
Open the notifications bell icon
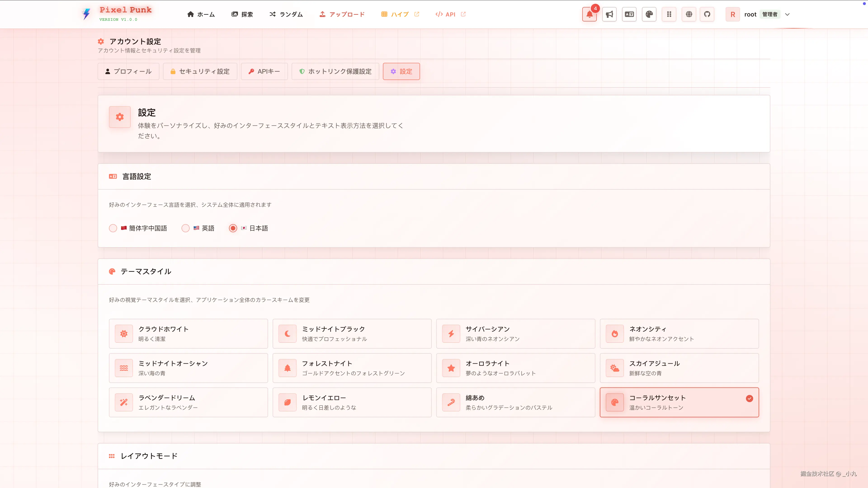589,14
